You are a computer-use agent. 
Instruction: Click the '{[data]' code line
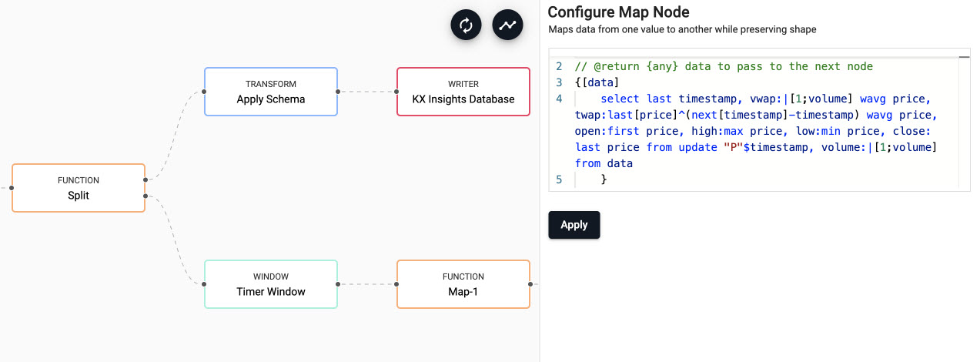597,82
